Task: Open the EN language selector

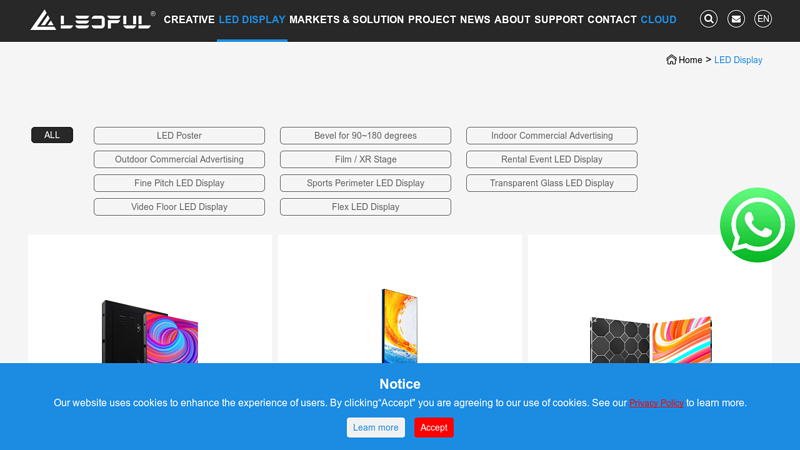Action: [763, 19]
